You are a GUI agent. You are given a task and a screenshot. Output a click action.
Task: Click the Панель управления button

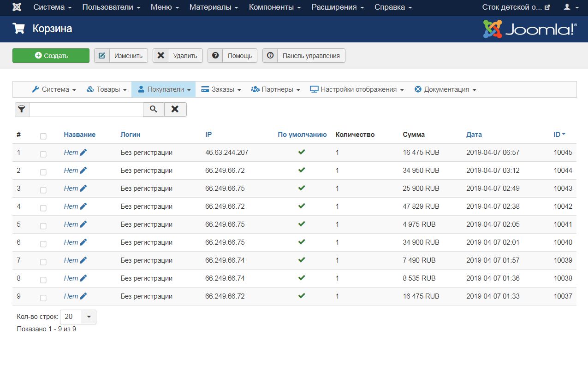coord(304,56)
